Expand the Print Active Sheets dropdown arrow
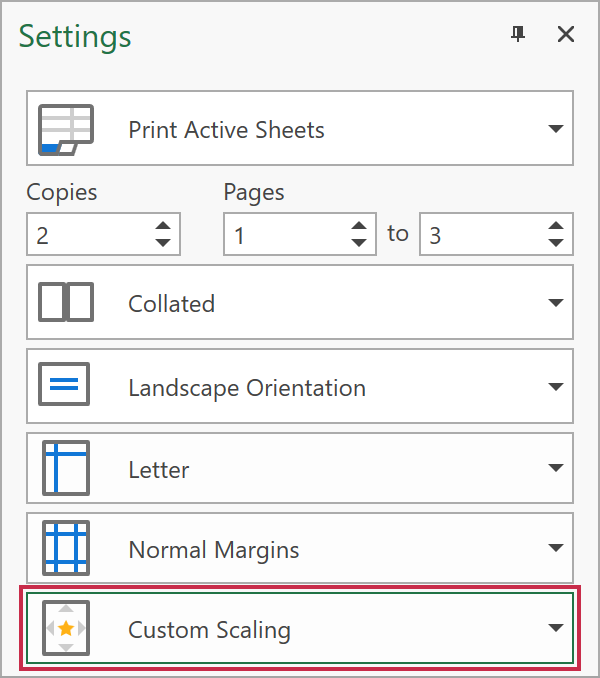Screen dimensions: 600x678 (x=555, y=130)
